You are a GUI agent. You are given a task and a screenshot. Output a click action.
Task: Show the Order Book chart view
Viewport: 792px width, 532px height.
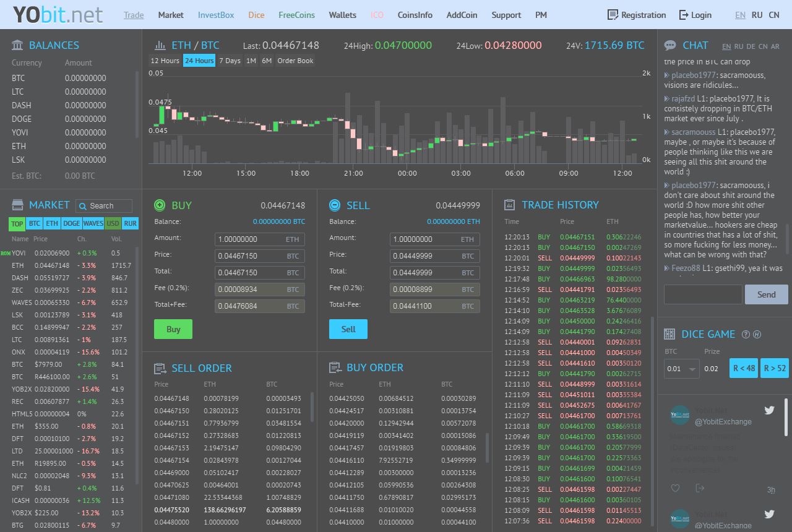click(x=295, y=61)
